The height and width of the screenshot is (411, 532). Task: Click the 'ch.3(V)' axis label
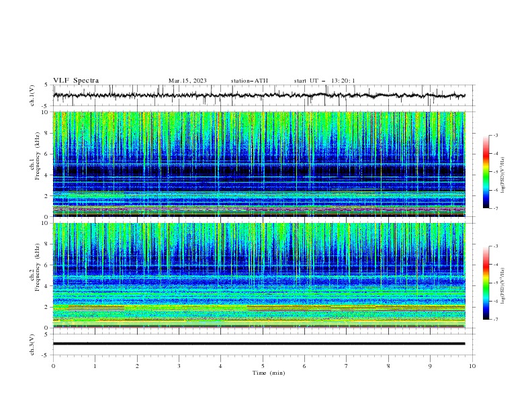[32, 345]
